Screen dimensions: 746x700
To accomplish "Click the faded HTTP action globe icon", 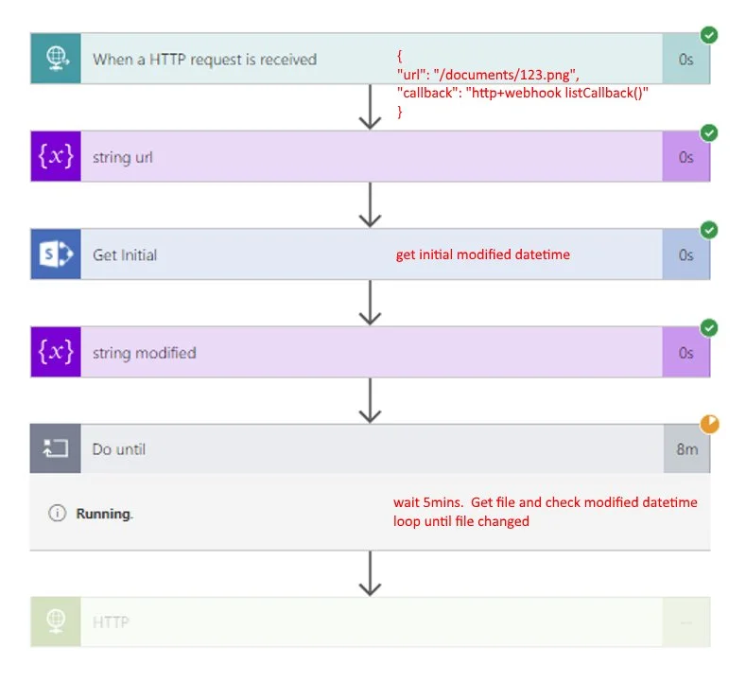I will click(56, 621).
